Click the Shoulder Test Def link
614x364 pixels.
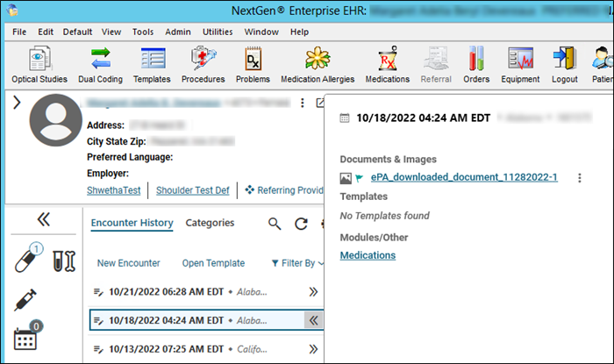click(193, 190)
